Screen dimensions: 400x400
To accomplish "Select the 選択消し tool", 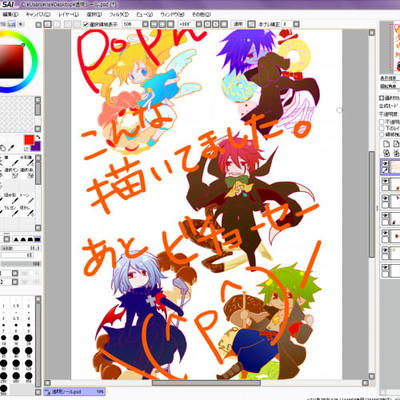I will 28,173.
